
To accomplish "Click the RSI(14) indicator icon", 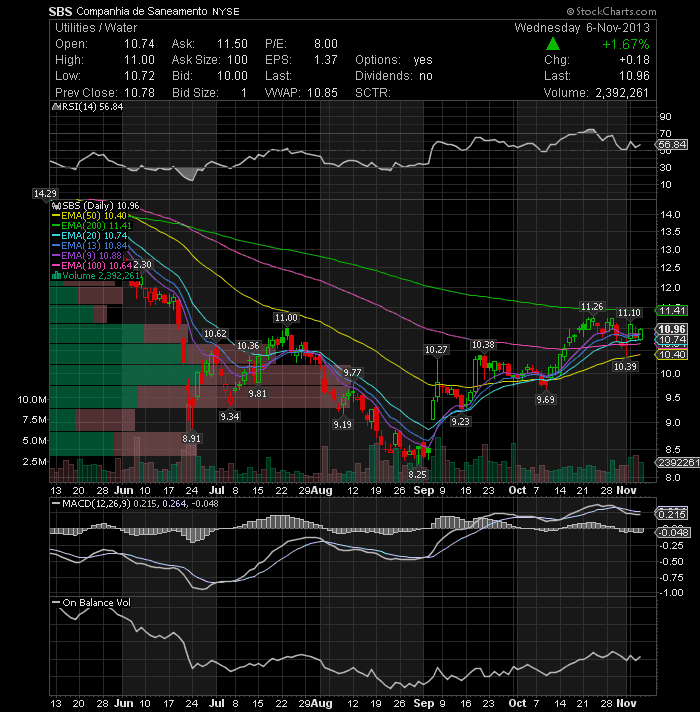I will point(56,107).
